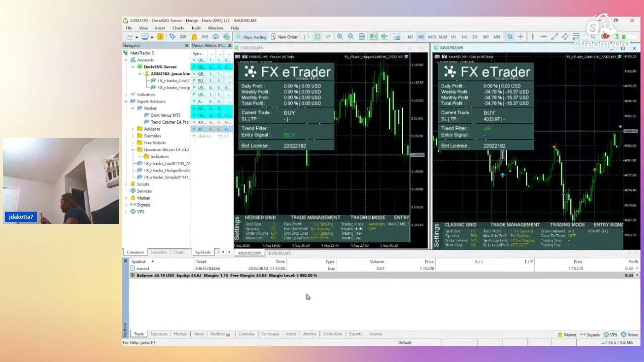Image resolution: width=644 pixels, height=362 pixels.
Task: Open the Calendar tab in Toolbox
Action: 247,334
